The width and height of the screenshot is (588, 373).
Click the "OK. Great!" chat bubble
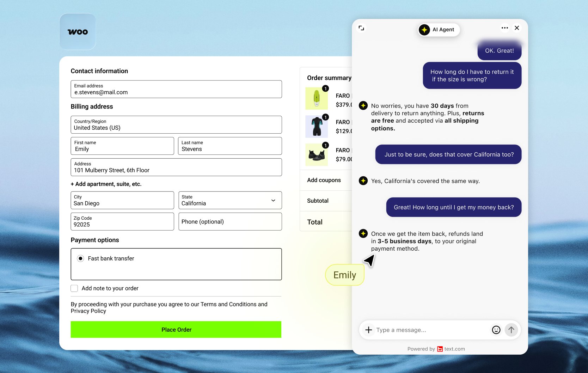tap(500, 50)
